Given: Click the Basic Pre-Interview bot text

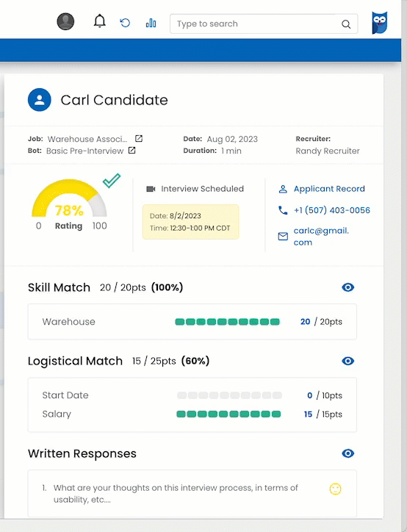Looking at the screenshot, I should tap(84, 151).
